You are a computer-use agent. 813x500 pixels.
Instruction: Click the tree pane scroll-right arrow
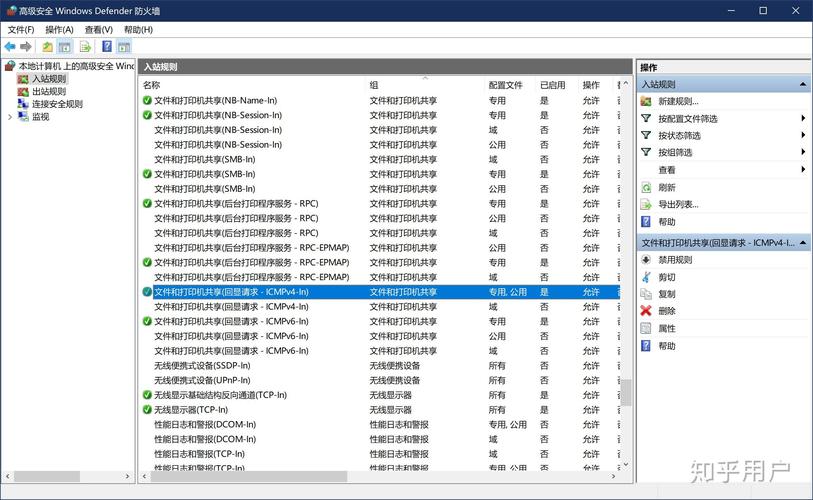pos(128,476)
